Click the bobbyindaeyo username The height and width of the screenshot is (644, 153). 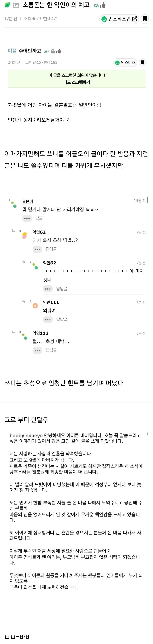[x=26, y=435]
